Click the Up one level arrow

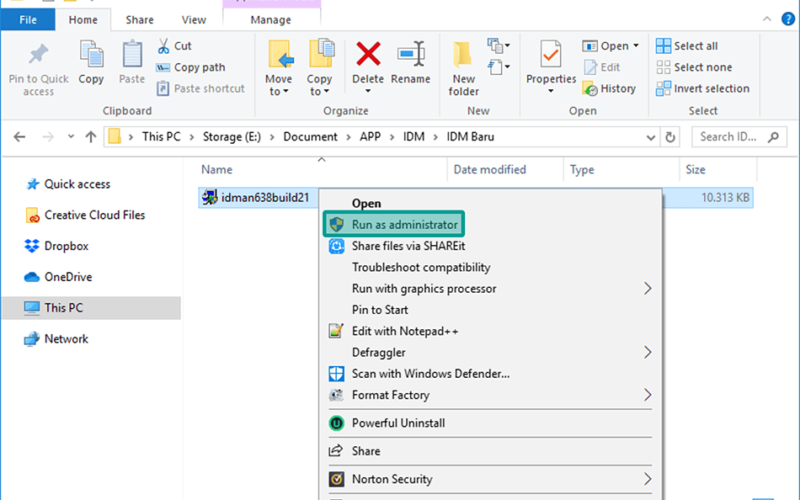91,137
